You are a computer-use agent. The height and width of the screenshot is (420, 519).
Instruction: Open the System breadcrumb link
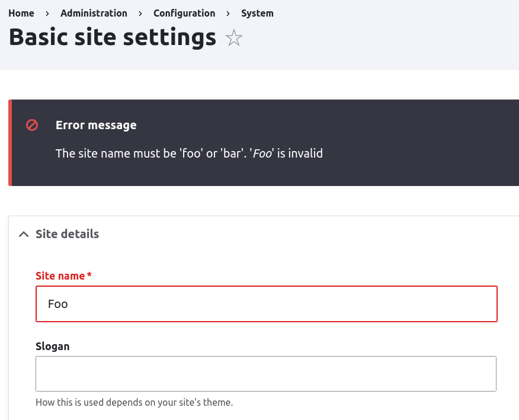point(257,13)
